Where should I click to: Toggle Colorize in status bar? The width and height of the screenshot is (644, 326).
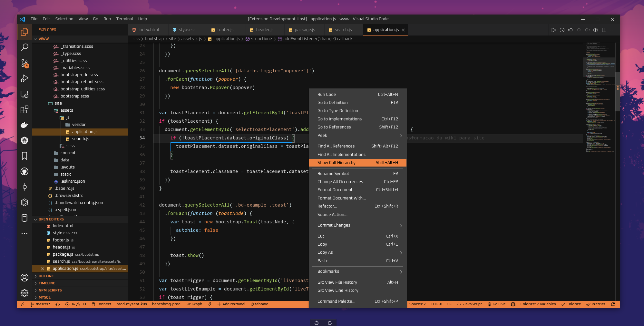(x=571, y=304)
